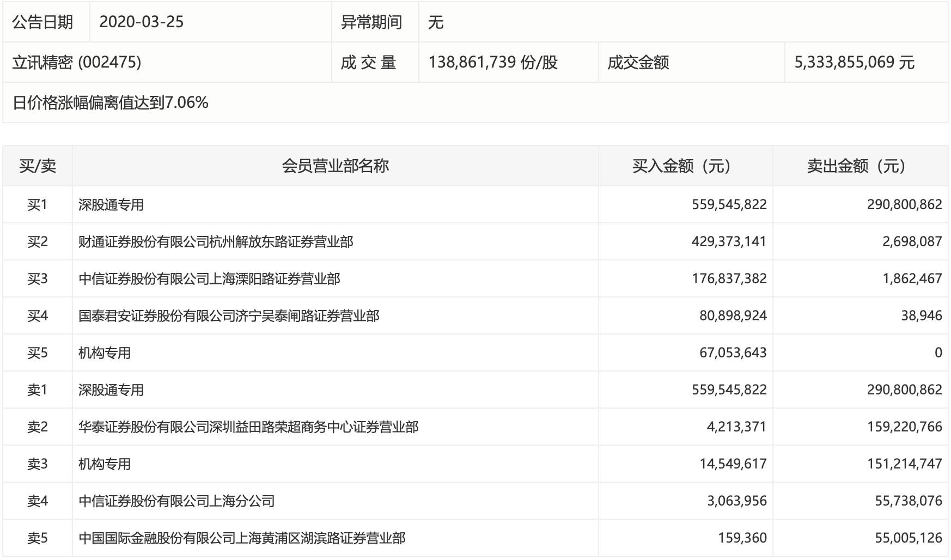951x560 pixels.
Task: Click the 买1 rank cell
Action: coord(38,205)
